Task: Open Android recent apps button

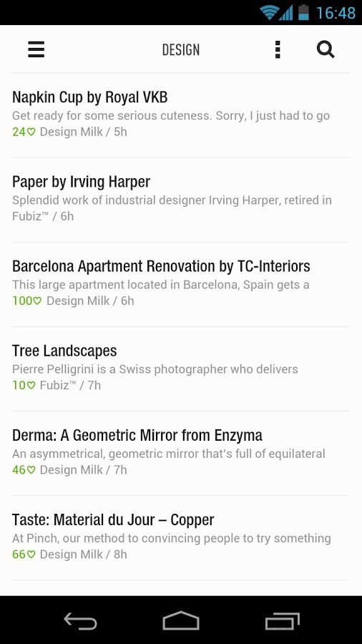Action: pyautogui.click(x=283, y=620)
